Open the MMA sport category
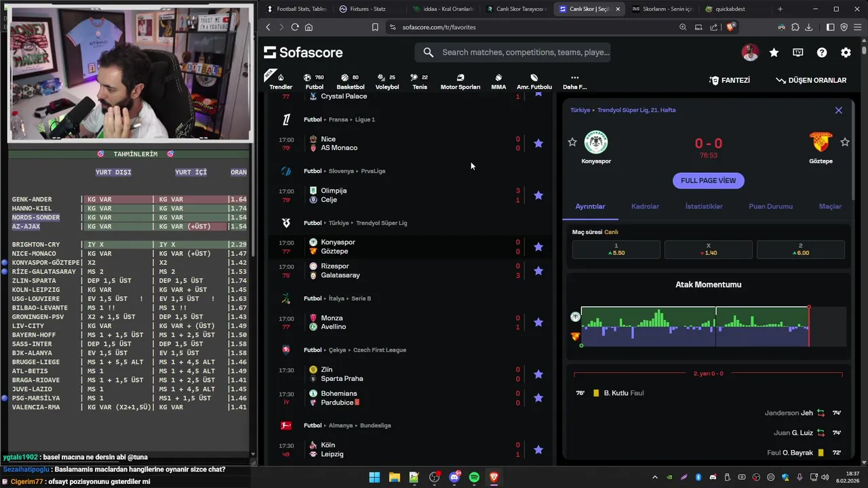 (498, 81)
